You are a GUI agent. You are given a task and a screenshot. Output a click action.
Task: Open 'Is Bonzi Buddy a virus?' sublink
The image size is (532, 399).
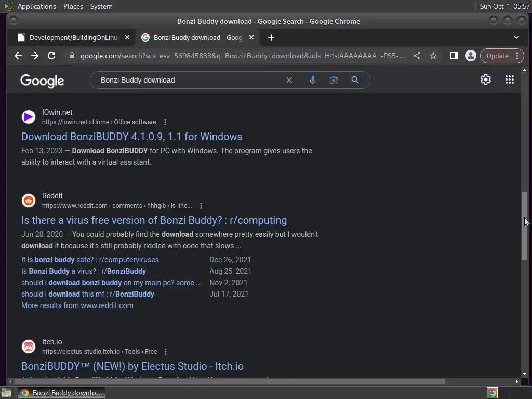coord(84,271)
